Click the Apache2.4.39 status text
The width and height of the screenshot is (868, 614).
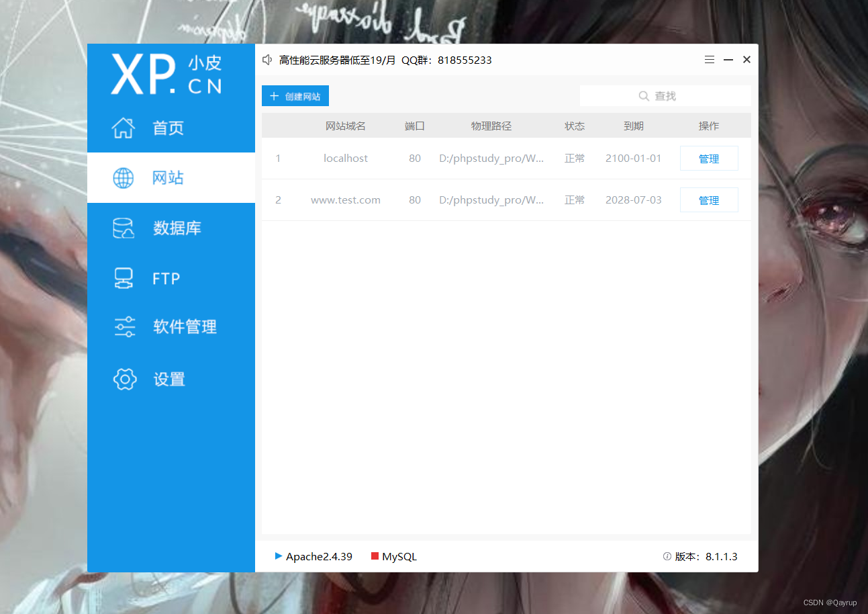click(x=319, y=557)
